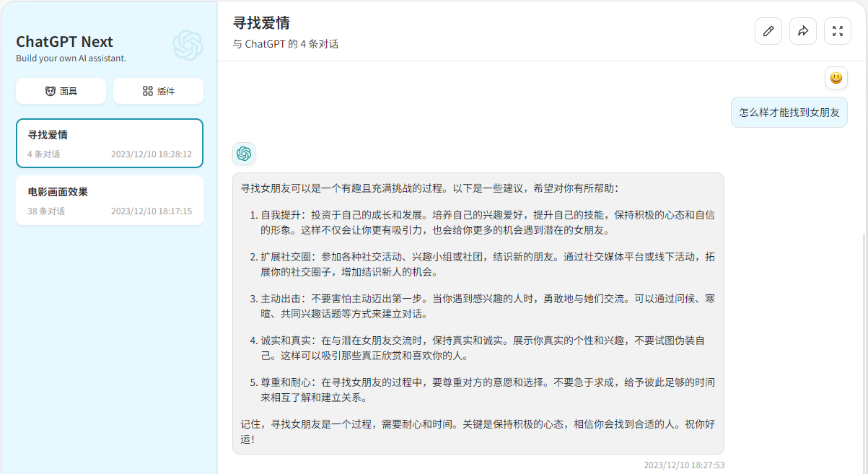Rename the conversation using the pencil icon
The image size is (868, 474).
[768, 31]
